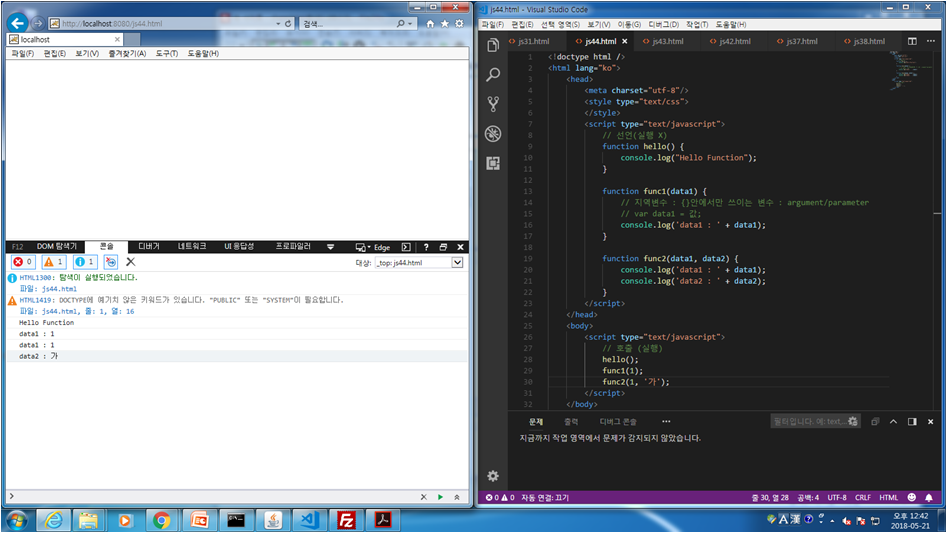Open the IE favorites star icon
Screen dimensions: 947x533
445,24
